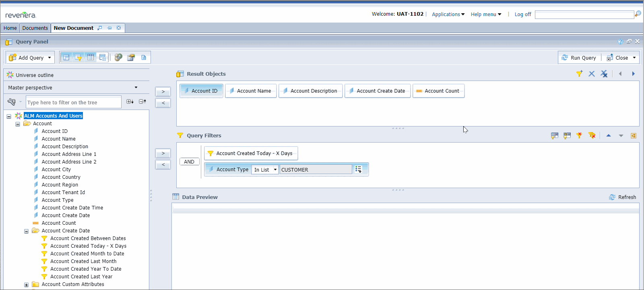This screenshot has width=644, height=290.
Task: Toggle Universe outline panel display
Action: point(66,57)
